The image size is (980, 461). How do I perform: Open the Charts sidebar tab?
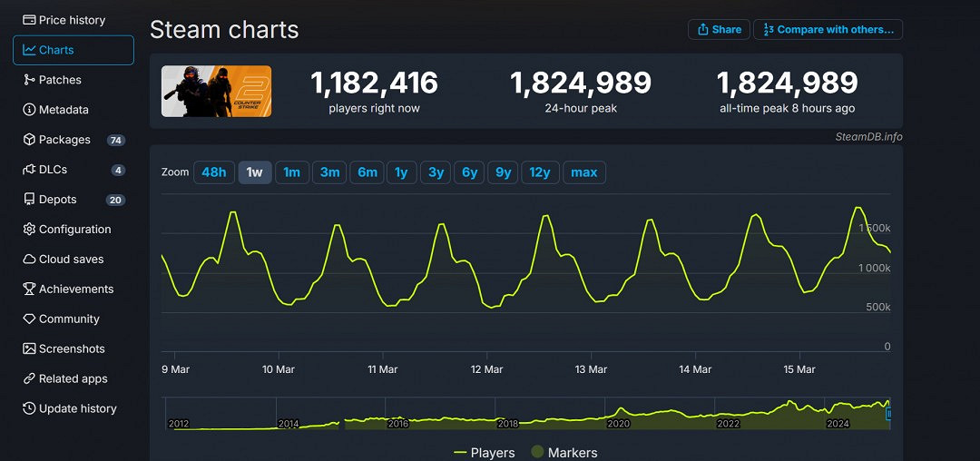pos(73,50)
